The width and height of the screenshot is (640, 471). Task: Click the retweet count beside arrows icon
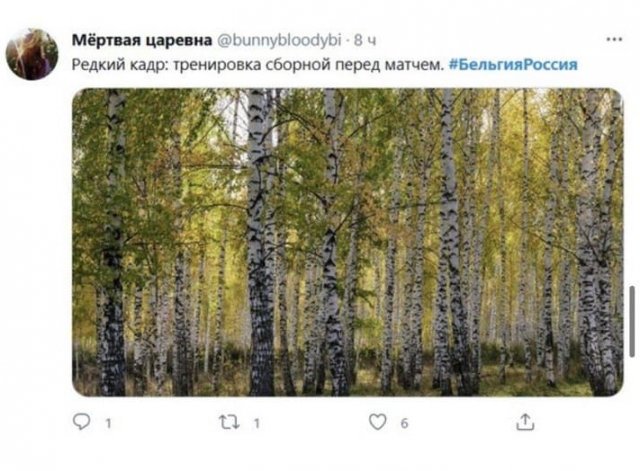pyautogui.click(x=256, y=424)
